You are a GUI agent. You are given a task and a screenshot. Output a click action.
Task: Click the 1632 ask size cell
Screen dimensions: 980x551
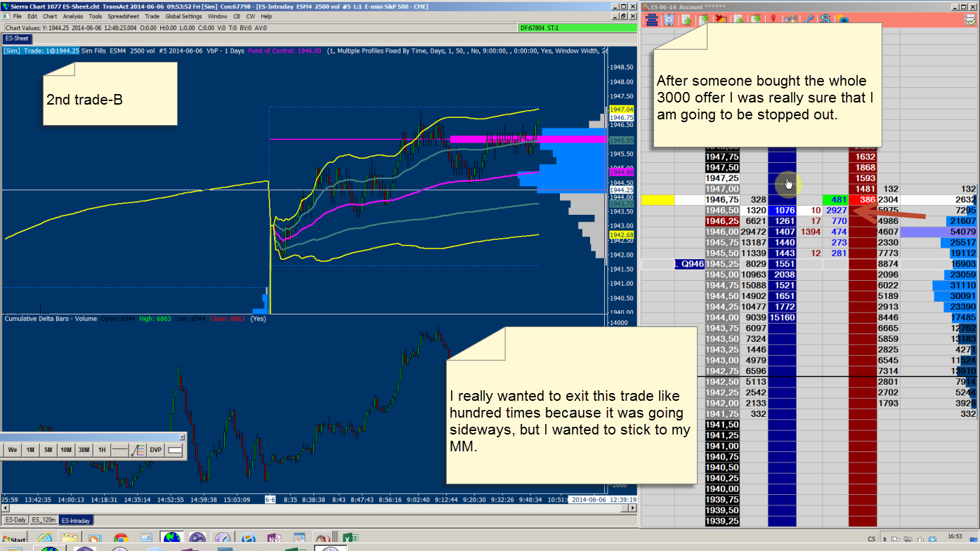864,157
